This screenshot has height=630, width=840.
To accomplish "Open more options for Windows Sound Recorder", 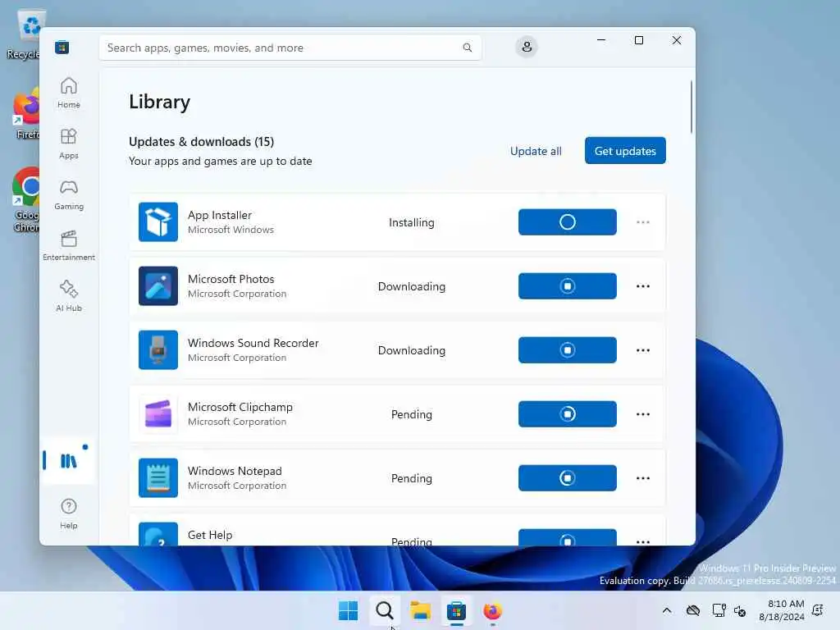I will coord(643,349).
